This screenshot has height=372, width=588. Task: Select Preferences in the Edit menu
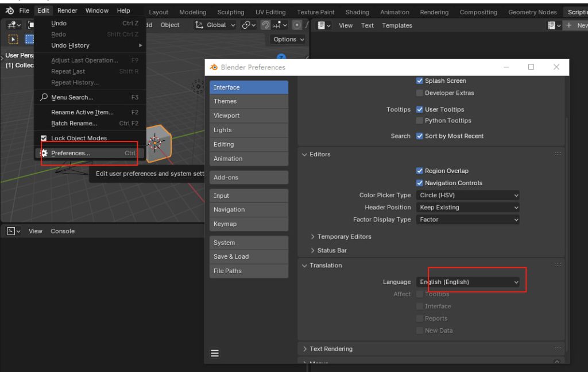(x=90, y=153)
